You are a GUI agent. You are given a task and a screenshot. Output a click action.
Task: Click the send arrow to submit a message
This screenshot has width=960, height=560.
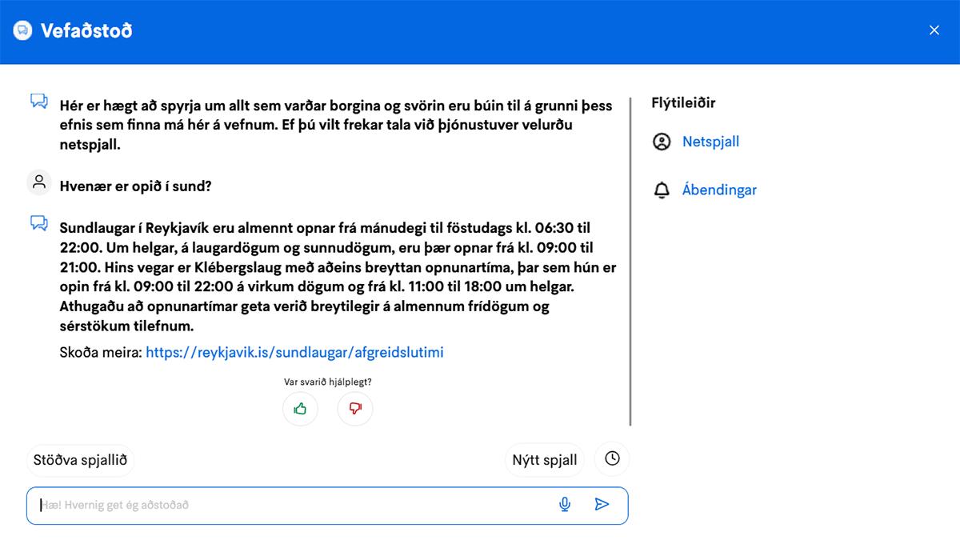(602, 505)
